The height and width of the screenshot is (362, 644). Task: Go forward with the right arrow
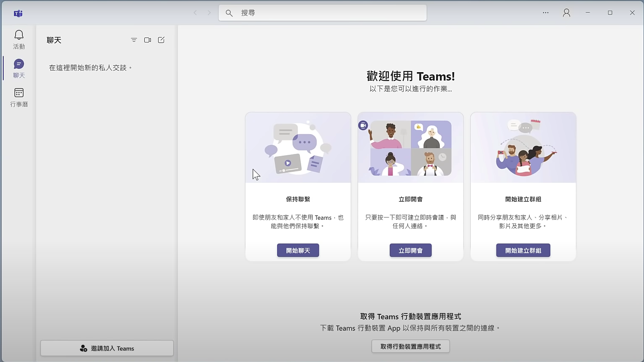209,13
